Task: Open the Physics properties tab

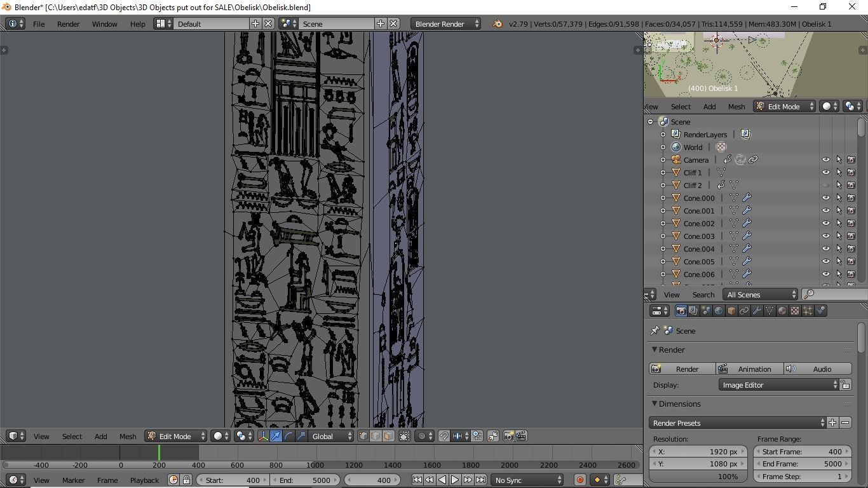Action: coord(820,311)
